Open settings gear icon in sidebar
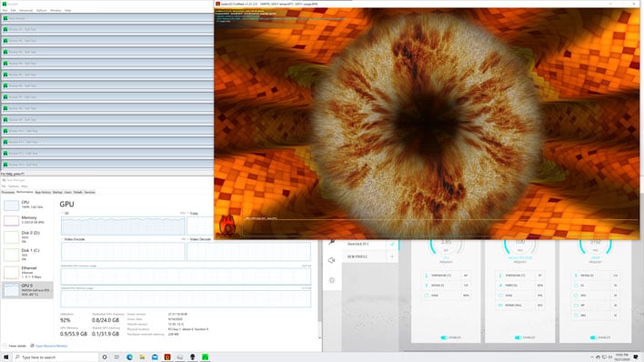644x362 pixels. (332, 280)
